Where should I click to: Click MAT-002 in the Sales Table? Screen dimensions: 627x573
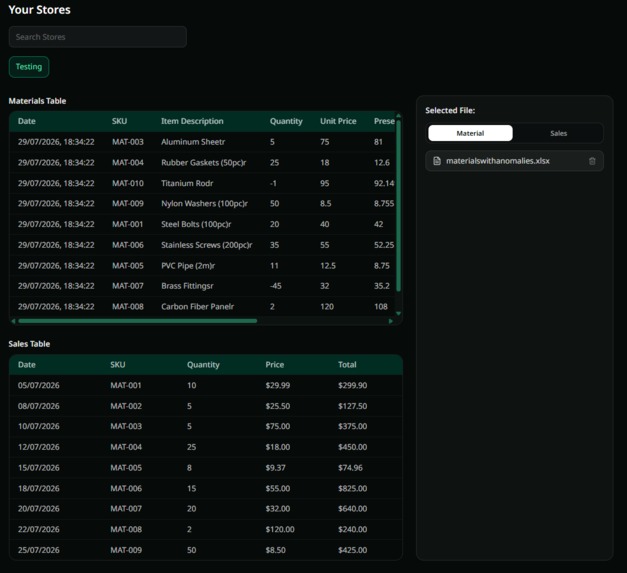point(126,406)
